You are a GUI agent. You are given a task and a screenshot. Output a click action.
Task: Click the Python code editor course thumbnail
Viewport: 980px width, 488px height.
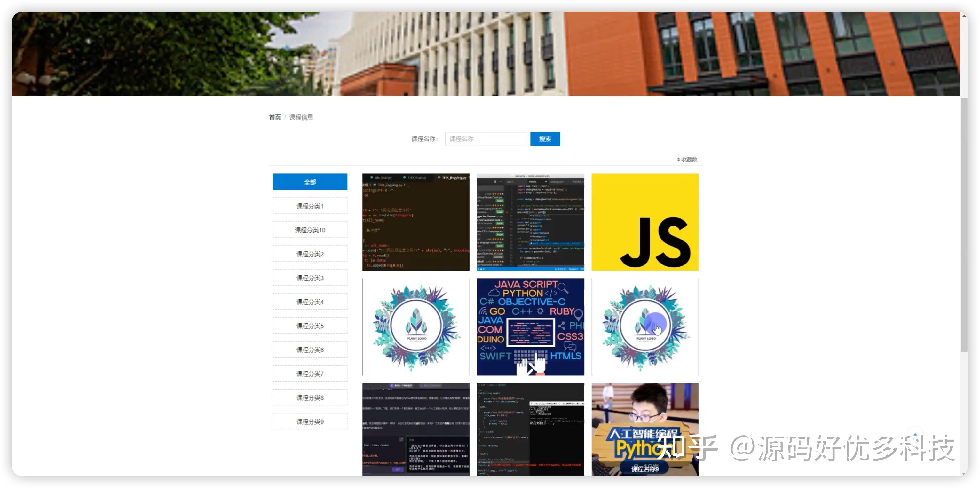[415, 222]
